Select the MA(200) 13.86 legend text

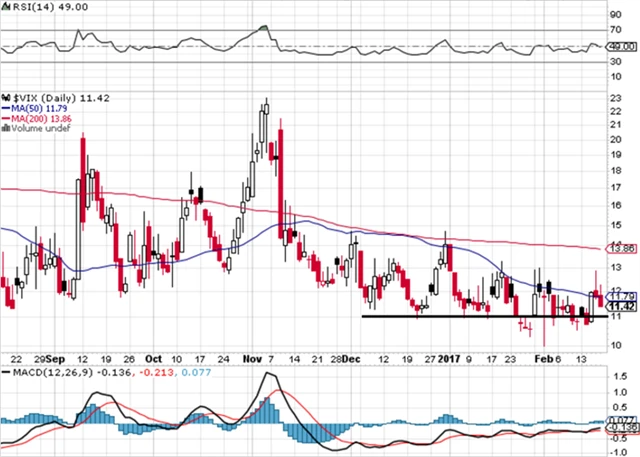click(x=41, y=116)
